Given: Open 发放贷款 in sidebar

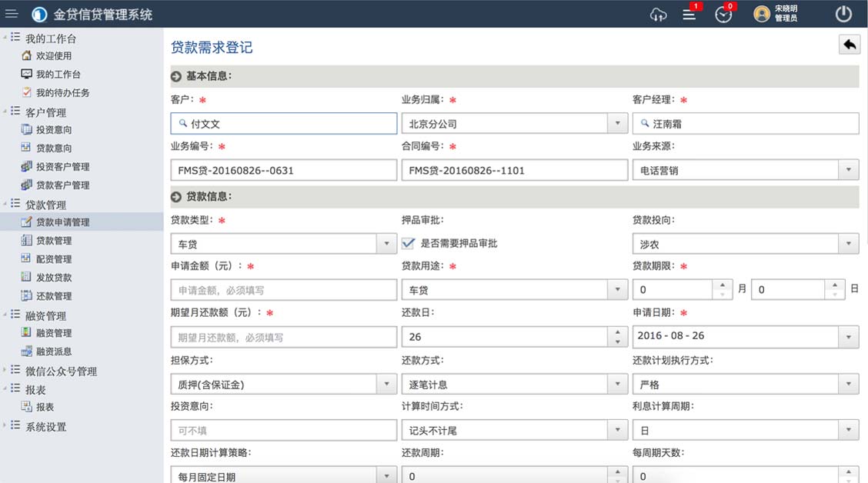Looking at the screenshot, I should click(x=54, y=277).
